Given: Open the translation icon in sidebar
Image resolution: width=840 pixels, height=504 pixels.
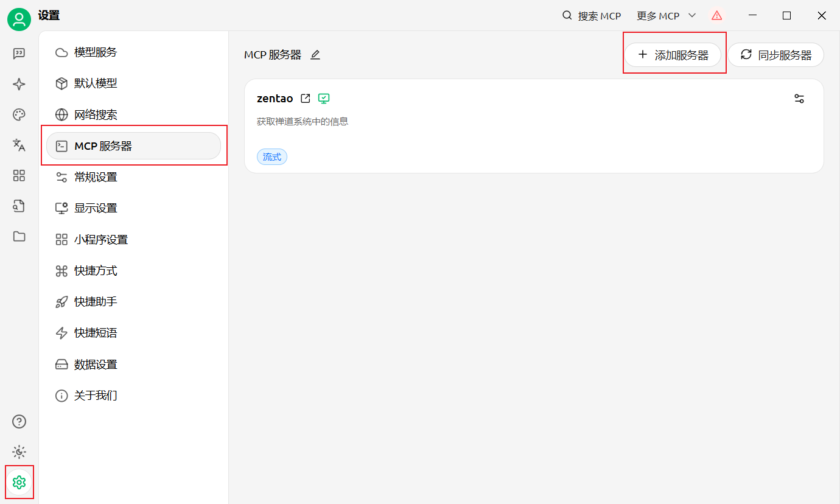Looking at the screenshot, I should coord(19,145).
